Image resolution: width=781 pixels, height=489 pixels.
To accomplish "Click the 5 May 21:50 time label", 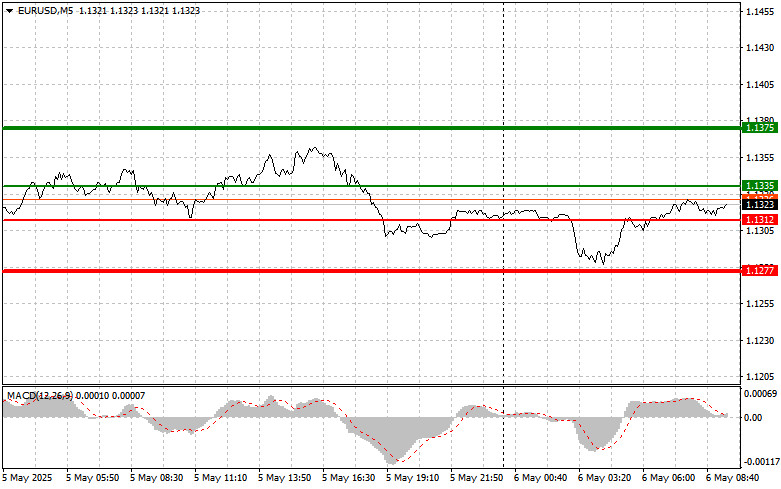I will click(x=477, y=478).
